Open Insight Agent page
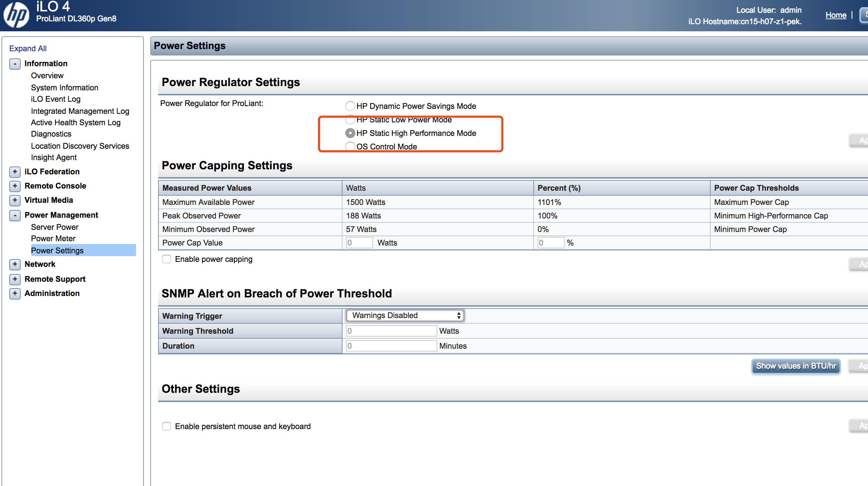868x486 pixels. click(54, 157)
